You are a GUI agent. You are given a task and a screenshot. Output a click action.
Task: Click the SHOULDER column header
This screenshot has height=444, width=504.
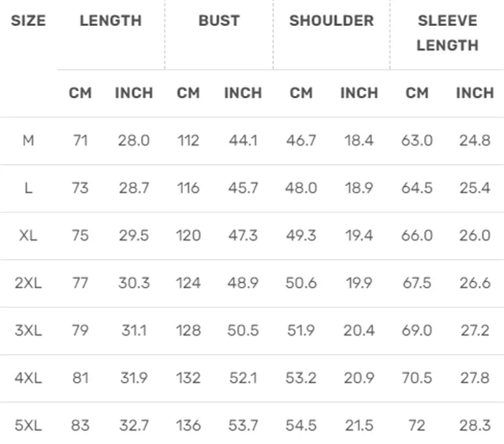[x=331, y=21]
